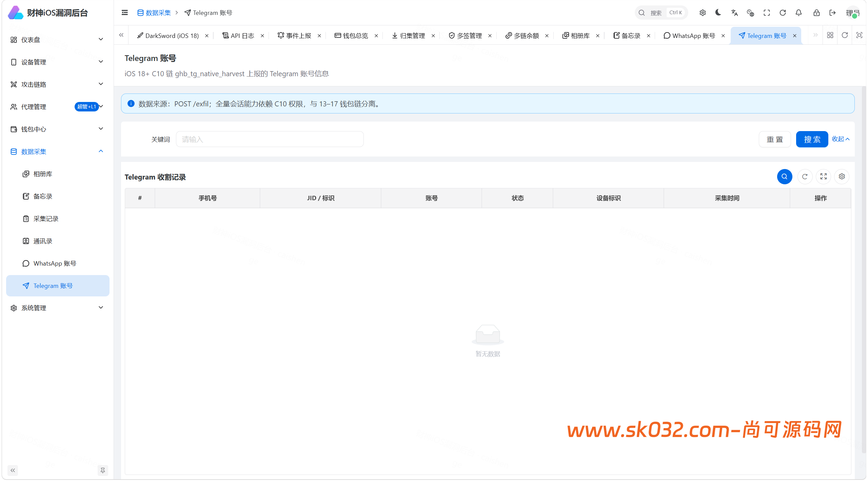Log out using the exit icon

click(x=832, y=13)
